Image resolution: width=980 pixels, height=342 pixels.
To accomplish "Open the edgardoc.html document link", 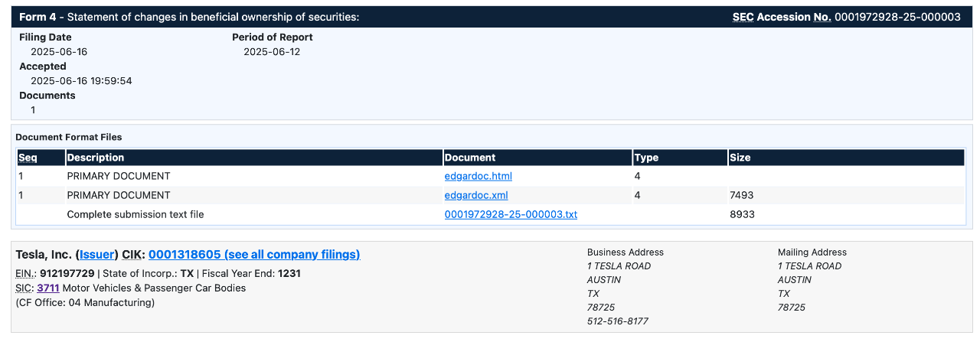I will point(478,176).
